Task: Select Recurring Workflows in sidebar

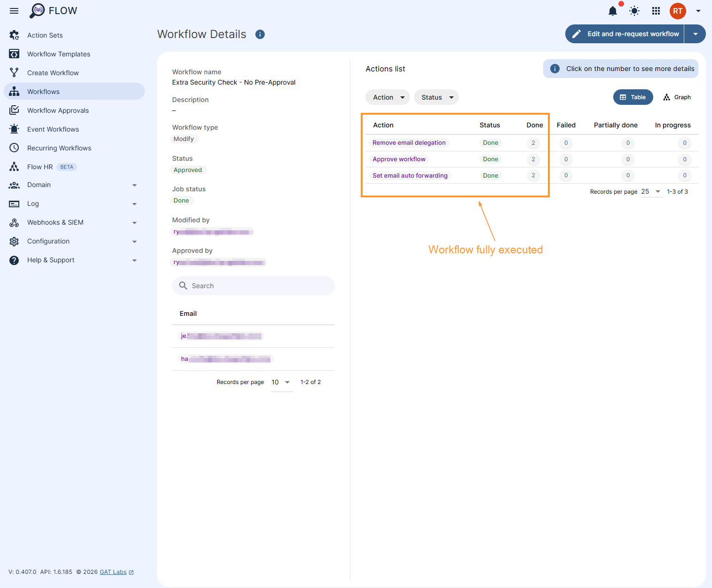Action: tap(59, 148)
